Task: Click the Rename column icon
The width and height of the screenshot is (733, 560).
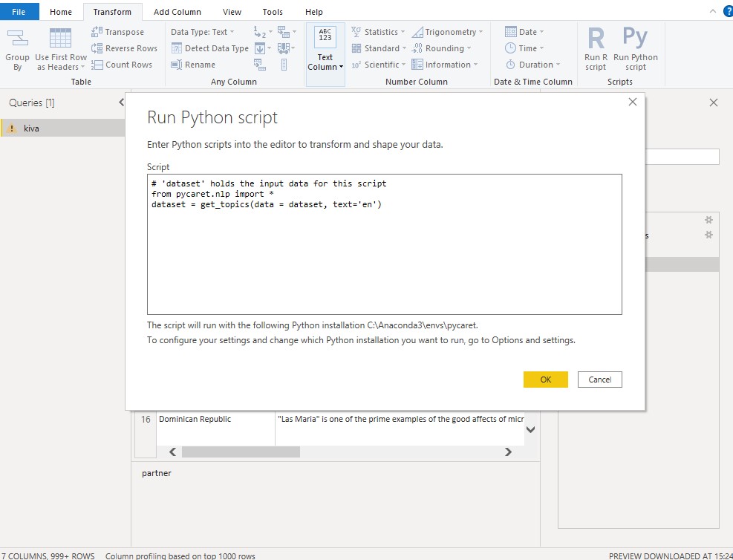Action: 176,65
